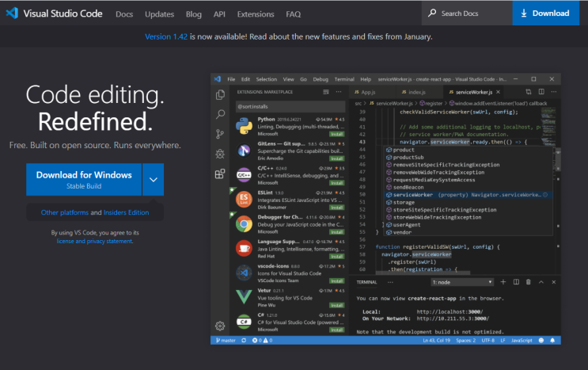
Task: Maximize the terminal panel with chevron
Action: click(x=541, y=282)
